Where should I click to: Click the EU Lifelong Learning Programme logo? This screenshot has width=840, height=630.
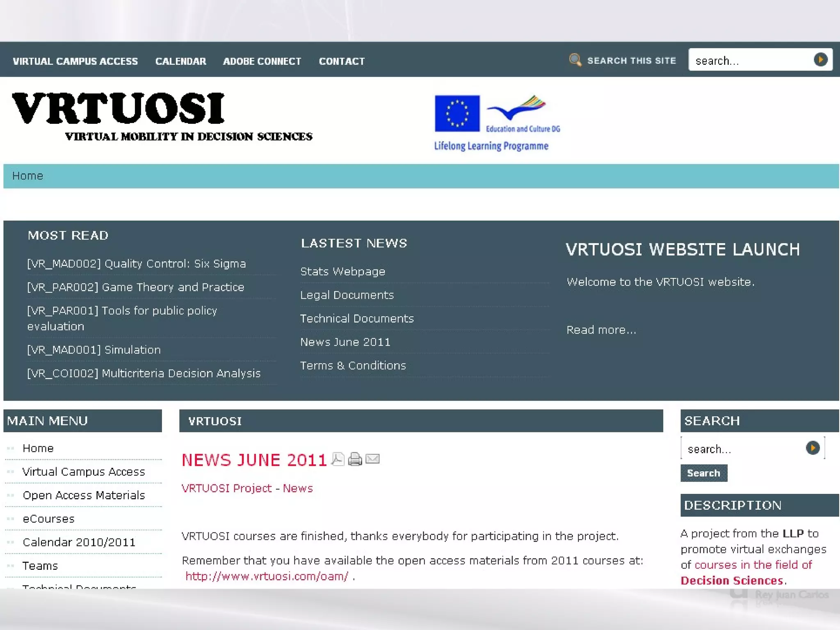pos(497,123)
